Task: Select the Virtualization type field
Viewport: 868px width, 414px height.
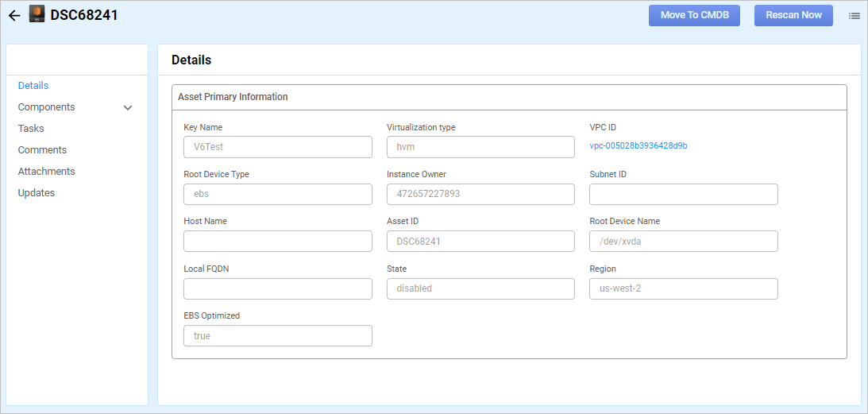Action: pos(480,147)
